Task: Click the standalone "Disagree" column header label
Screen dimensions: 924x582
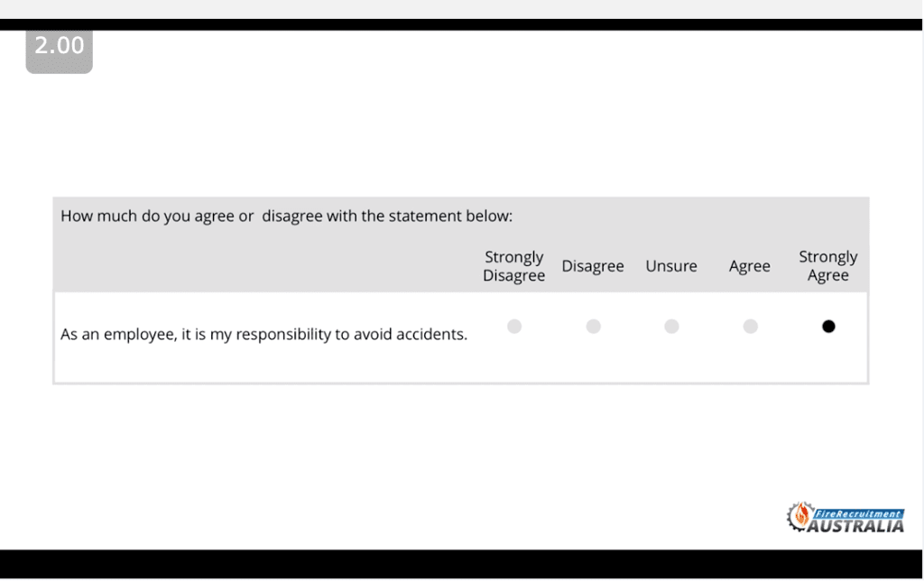Action: click(x=593, y=266)
